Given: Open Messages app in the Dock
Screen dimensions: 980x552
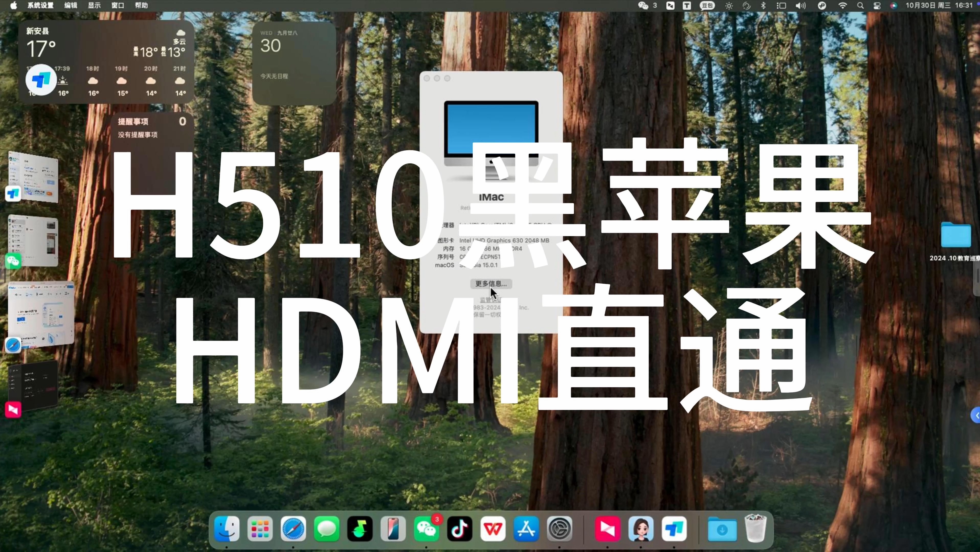Looking at the screenshot, I should [326, 529].
